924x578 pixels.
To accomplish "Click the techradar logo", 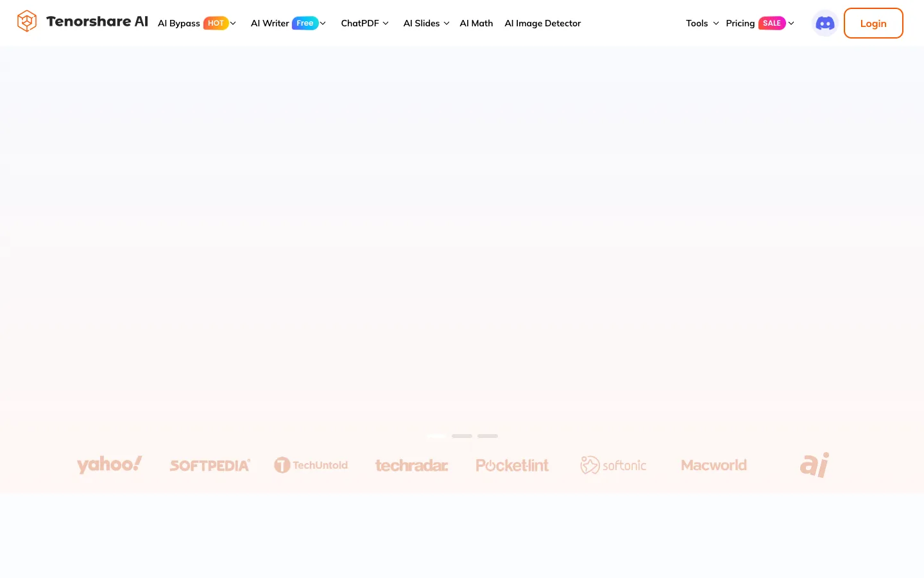I will 411,465.
